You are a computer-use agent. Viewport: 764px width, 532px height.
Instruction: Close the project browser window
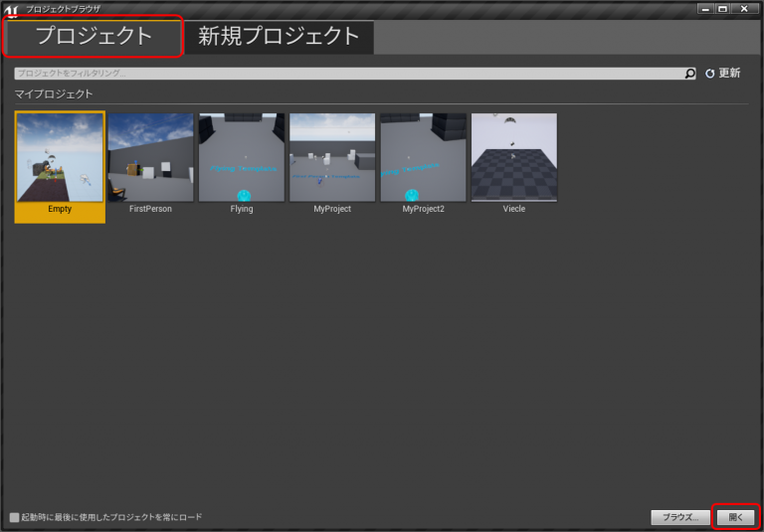tap(744, 9)
